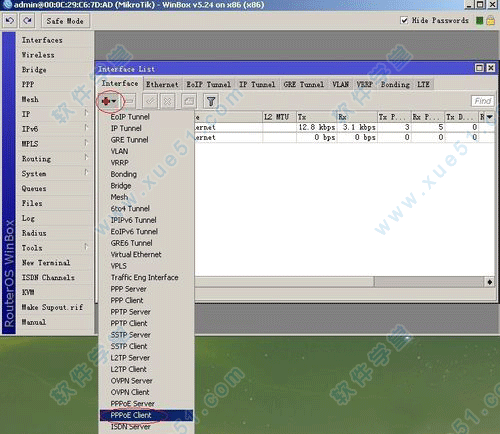Expand the Tools submenu

[86, 247]
